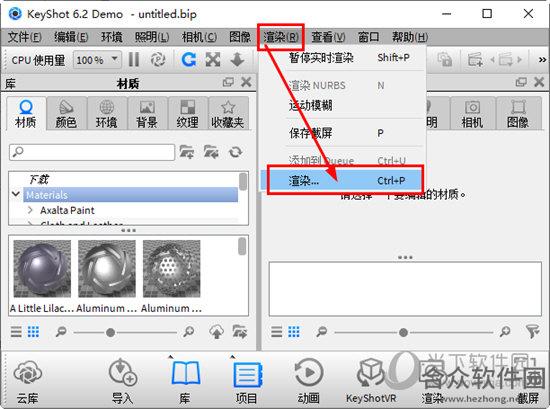Close the right project panel
The height and width of the screenshot is (409, 550).
(539, 82)
